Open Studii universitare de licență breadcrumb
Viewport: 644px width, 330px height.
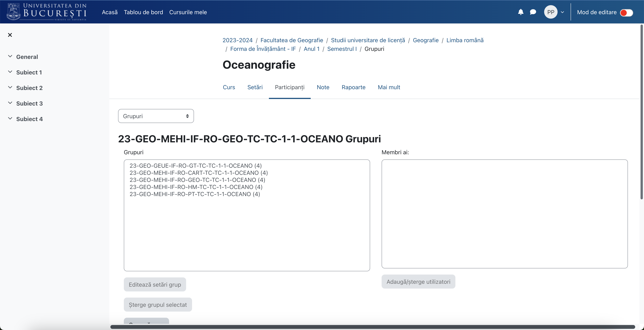[368, 40]
